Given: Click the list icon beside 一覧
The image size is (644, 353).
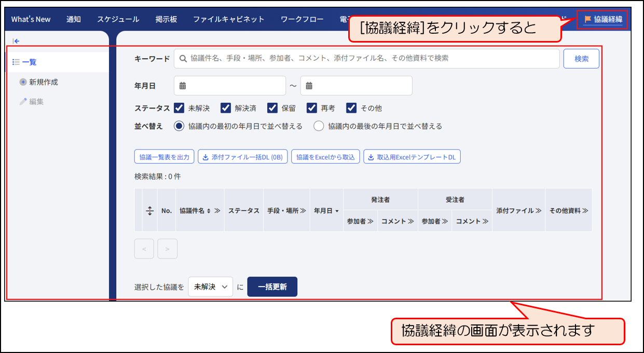Looking at the screenshot, I should pos(16,62).
